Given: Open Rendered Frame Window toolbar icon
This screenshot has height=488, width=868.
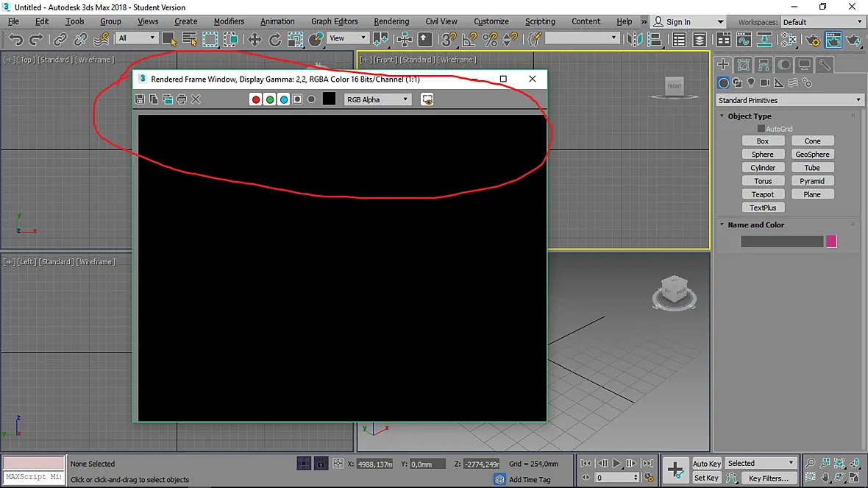Looking at the screenshot, I should (x=833, y=39).
